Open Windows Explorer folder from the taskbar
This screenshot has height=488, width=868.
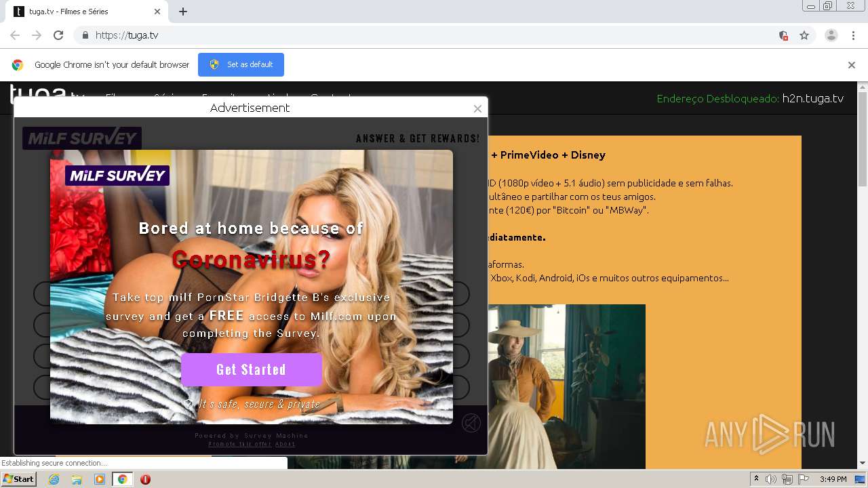pyautogui.click(x=77, y=479)
